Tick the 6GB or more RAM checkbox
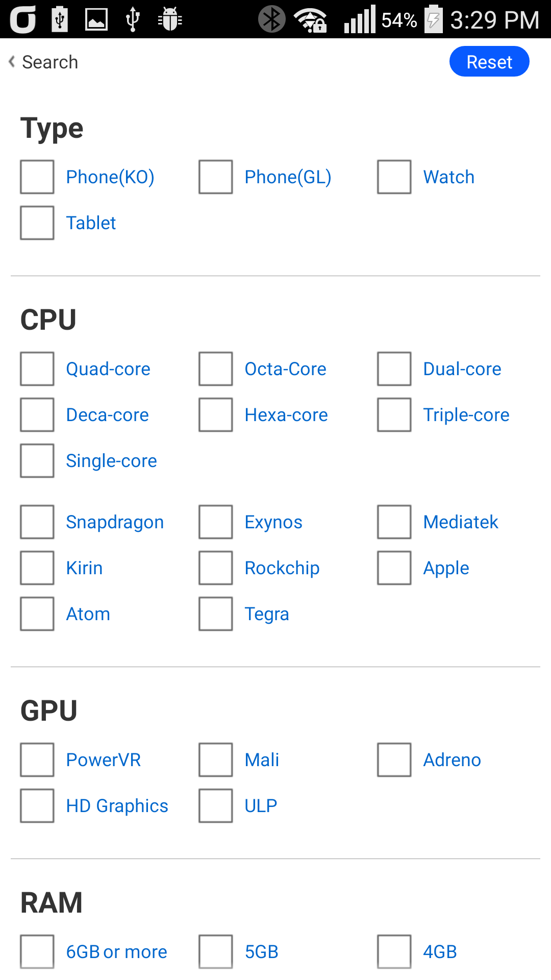The width and height of the screenshot is (551, 980). 37,952
